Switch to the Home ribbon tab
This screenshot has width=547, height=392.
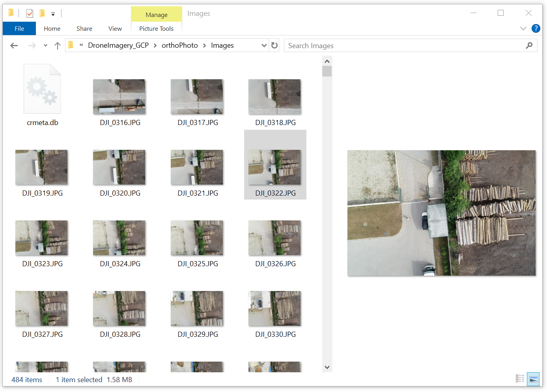[52, 28]
